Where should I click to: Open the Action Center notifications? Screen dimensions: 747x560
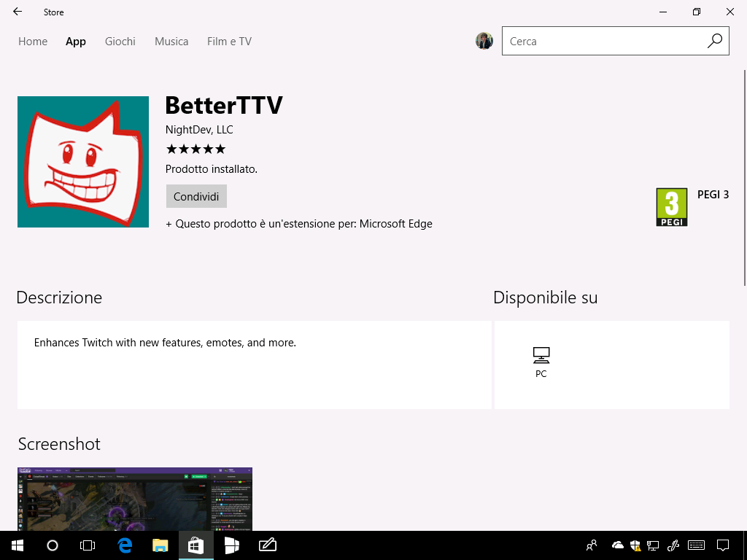(x=723, y=545)
